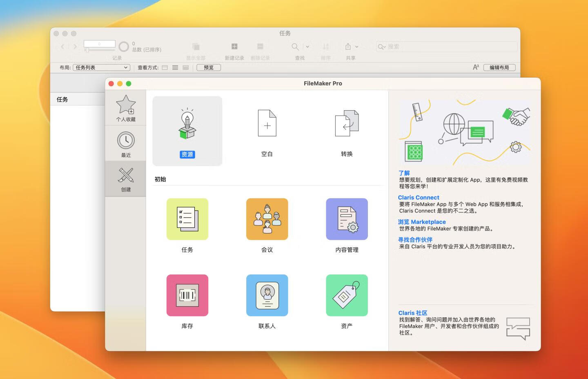Click the community speech bubbles icon

point(518,329)
